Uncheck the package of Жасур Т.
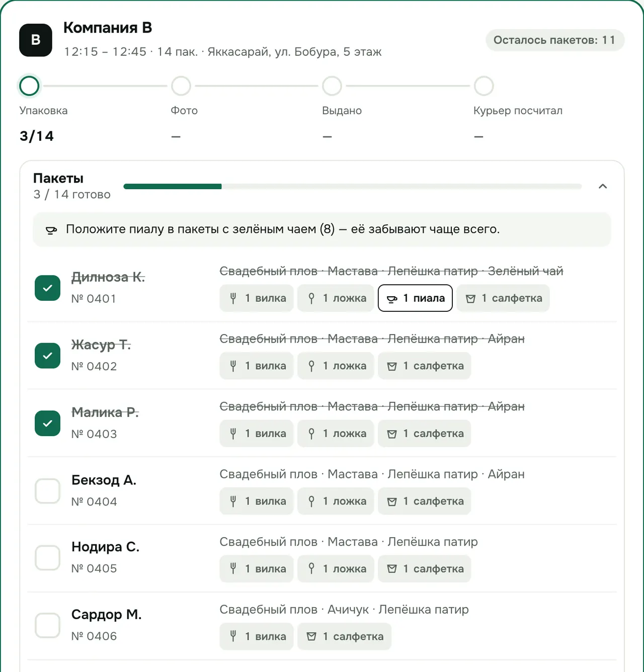 pos(48,356)
